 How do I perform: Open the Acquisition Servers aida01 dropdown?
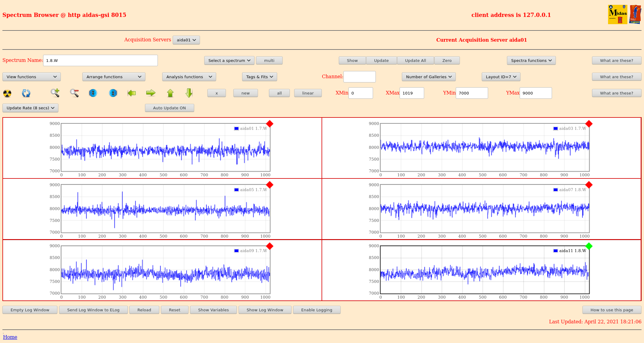click(x=186, y=40)
